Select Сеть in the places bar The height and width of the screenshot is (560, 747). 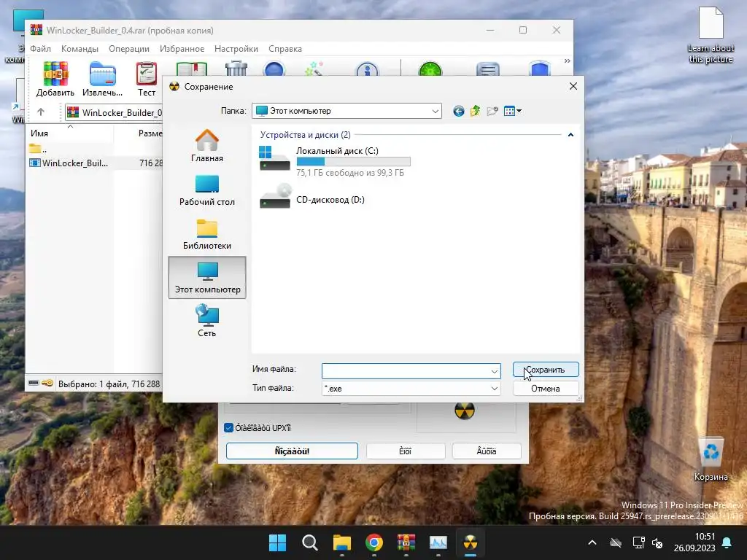[x=206, y=321]
